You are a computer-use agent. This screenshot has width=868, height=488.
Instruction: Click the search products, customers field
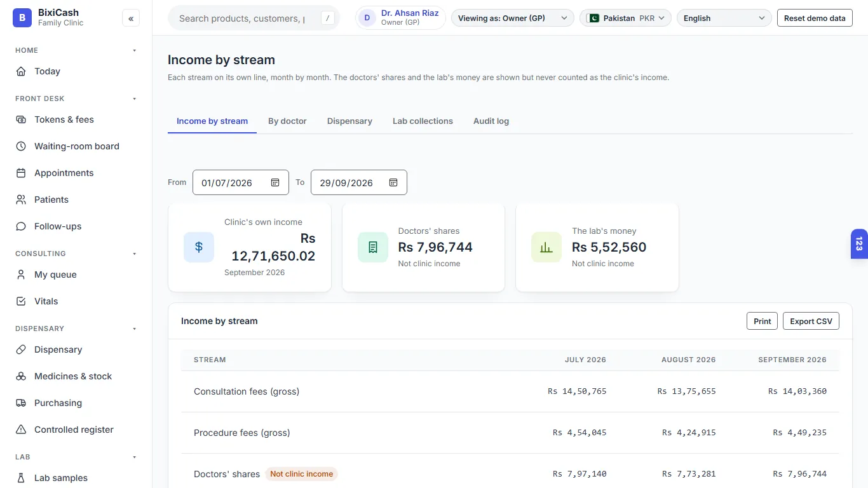pyautogui.click(x=254, y=18)
